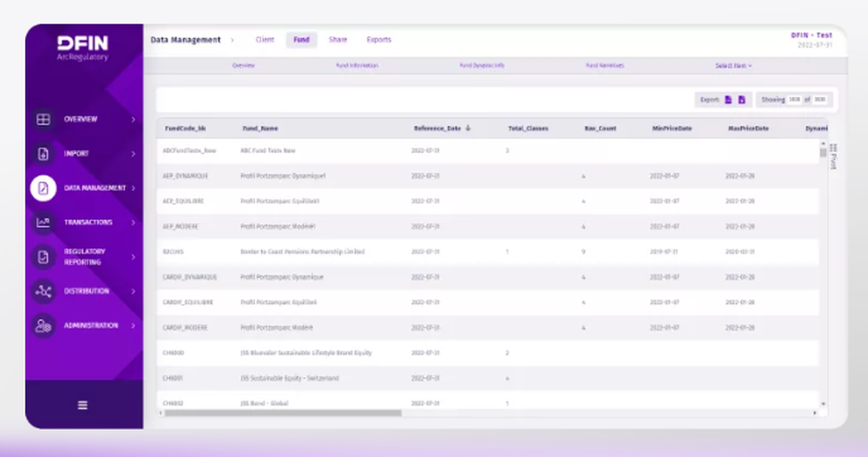
Task: Click the sort arrow beside Reference_Date
Action: [x=468, y=128]
